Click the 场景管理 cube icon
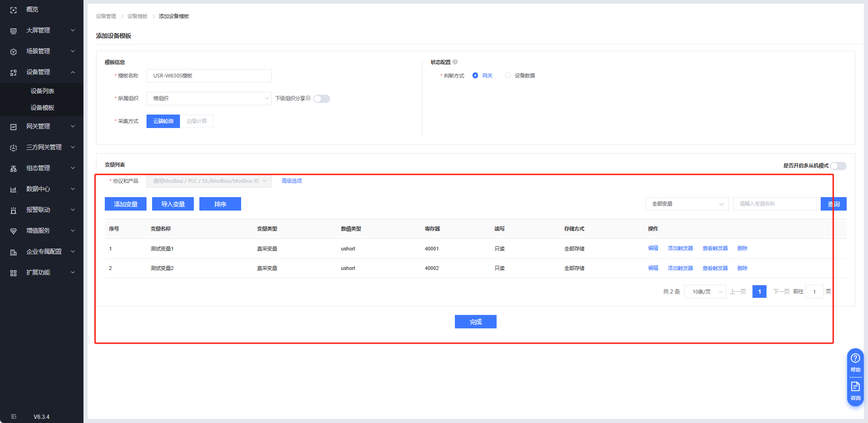 (x=13, y=51)
